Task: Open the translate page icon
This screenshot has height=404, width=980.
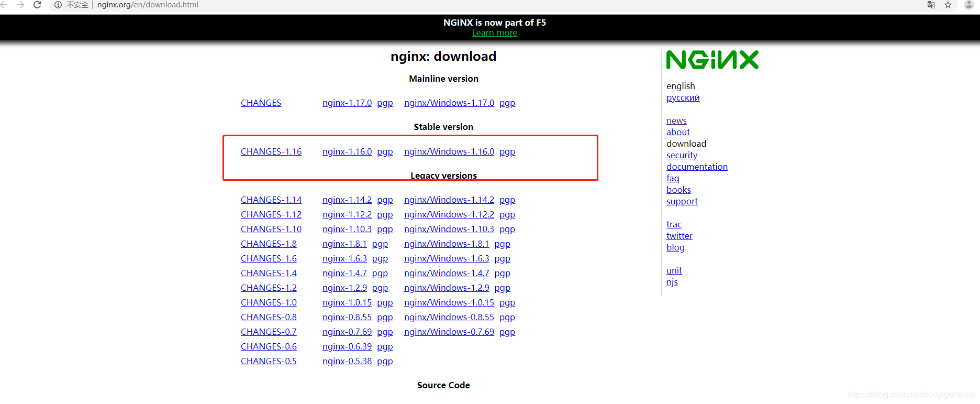Action: click(x=931, y=5)
